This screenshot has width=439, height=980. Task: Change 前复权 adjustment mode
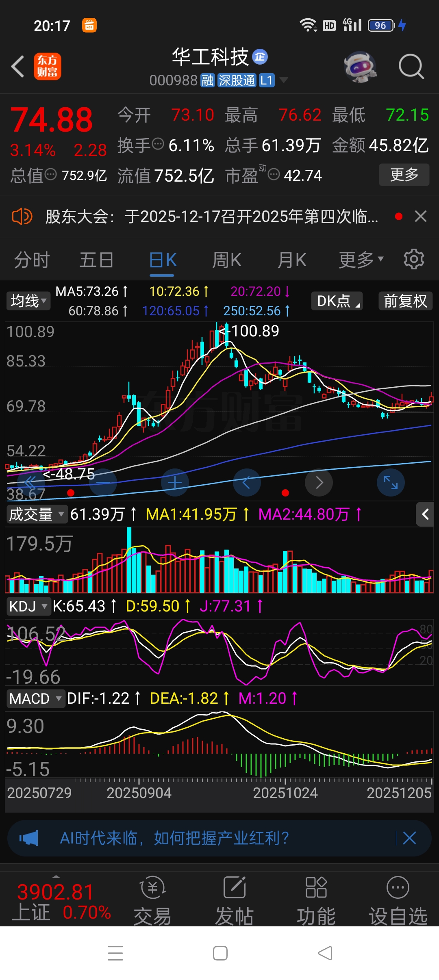406,301
